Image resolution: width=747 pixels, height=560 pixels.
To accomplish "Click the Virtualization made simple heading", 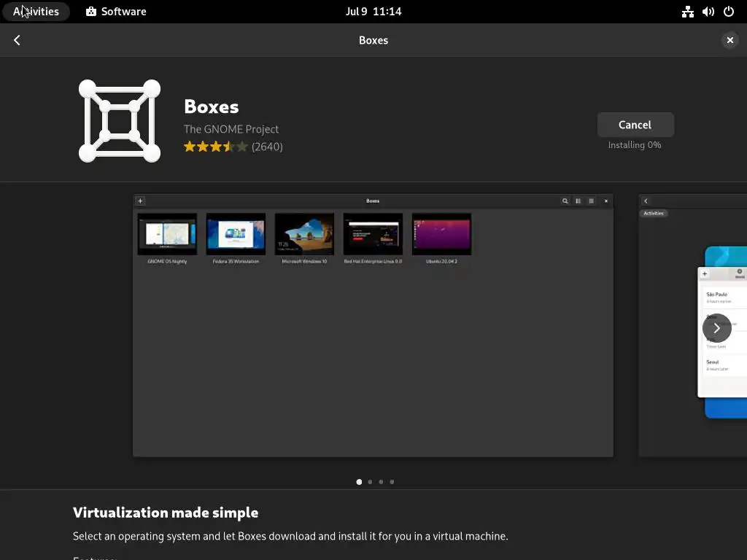I will pyautogui.click(x=166, y=513).
